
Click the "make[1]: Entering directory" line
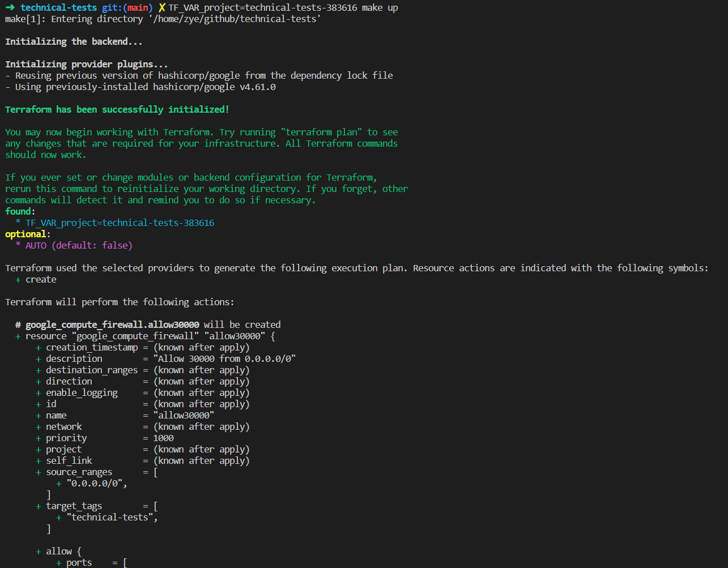click(x=163, y=19)
